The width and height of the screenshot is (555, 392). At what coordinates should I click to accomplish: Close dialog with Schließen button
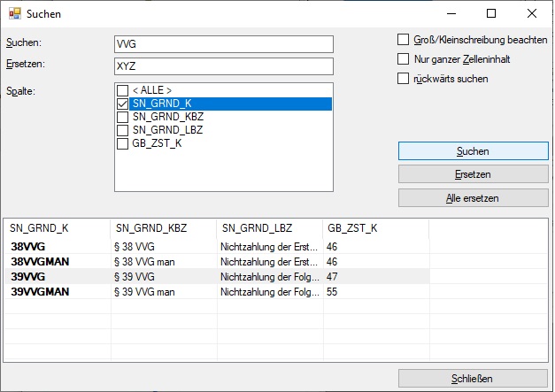473,379
